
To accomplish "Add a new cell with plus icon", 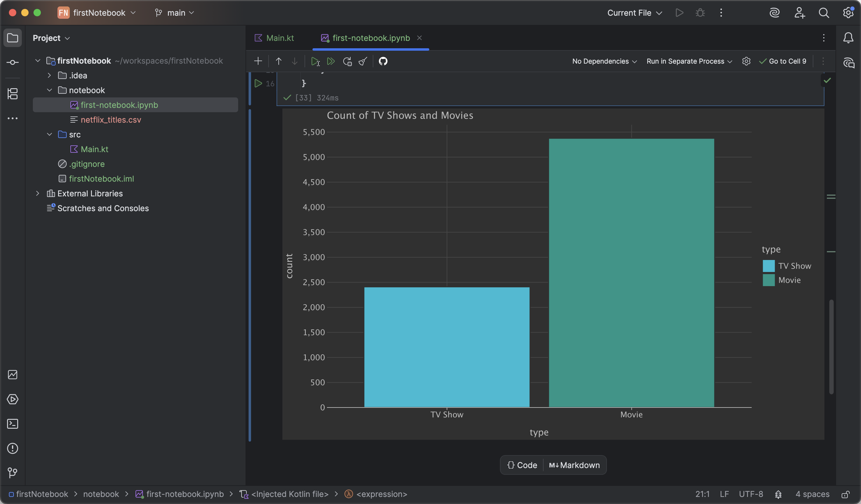I will click(x=258, y=61).
